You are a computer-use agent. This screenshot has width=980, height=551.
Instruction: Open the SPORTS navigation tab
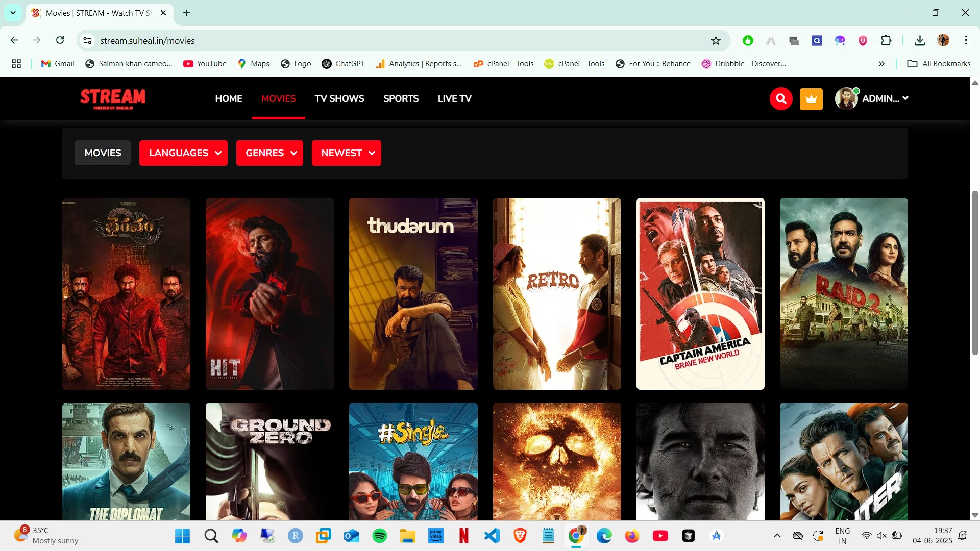(x=401, y=98)
